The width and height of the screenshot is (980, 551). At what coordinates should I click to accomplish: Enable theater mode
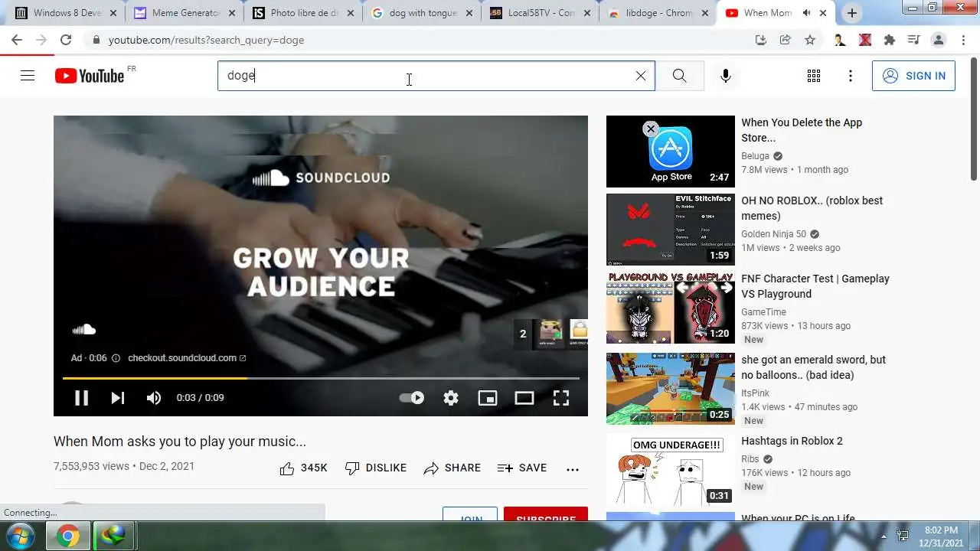[x=524, y=398]
